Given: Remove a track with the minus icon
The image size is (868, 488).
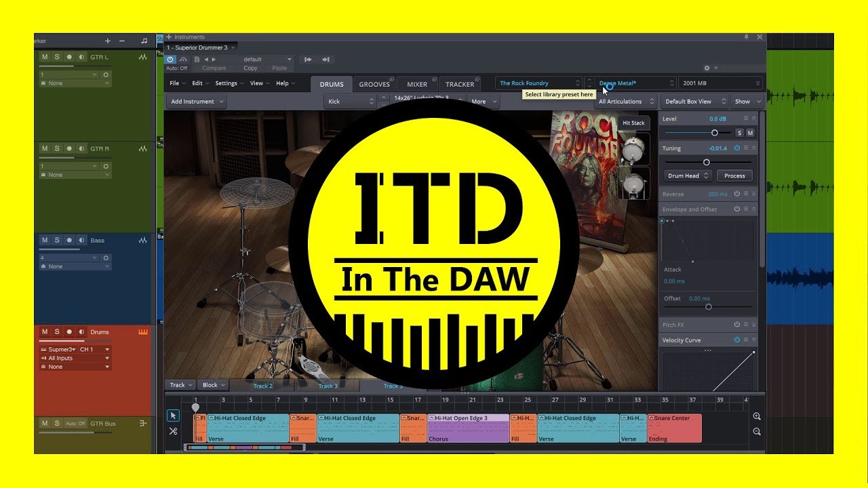Looking at the screenshot, I should [x=122, y=41].
